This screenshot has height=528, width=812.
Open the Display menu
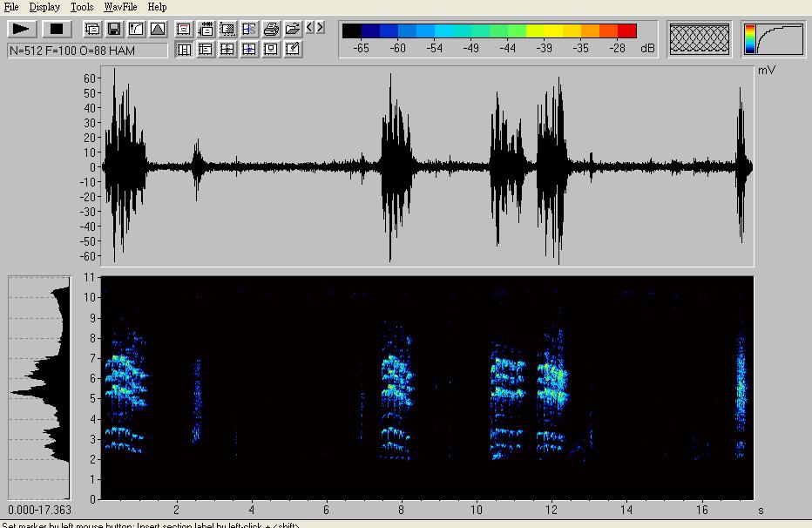(44, 7)
